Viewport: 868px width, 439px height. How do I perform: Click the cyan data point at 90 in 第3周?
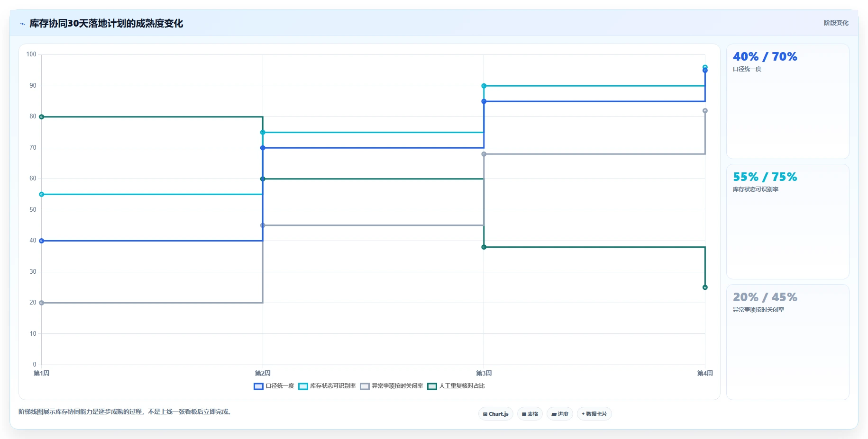click(x=484, y=86)
